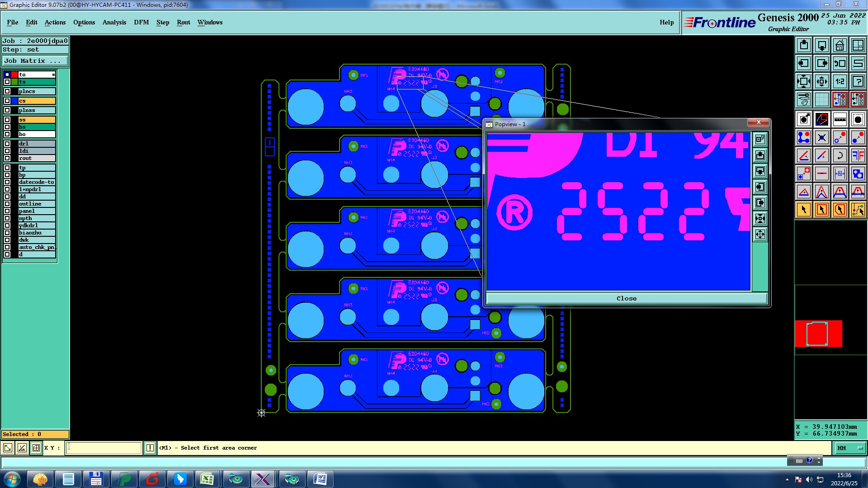868x488 pixels.
Task: Select the net selection arrow tool
Action: (858, 210)
